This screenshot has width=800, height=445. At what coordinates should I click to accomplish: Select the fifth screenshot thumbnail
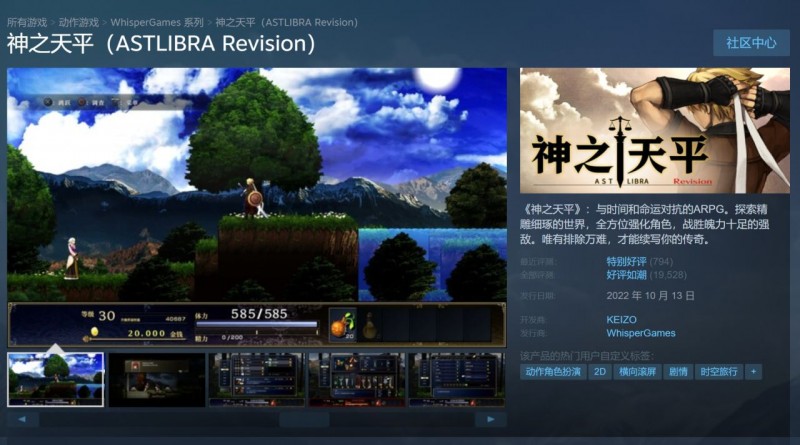[x=457, y=380]
